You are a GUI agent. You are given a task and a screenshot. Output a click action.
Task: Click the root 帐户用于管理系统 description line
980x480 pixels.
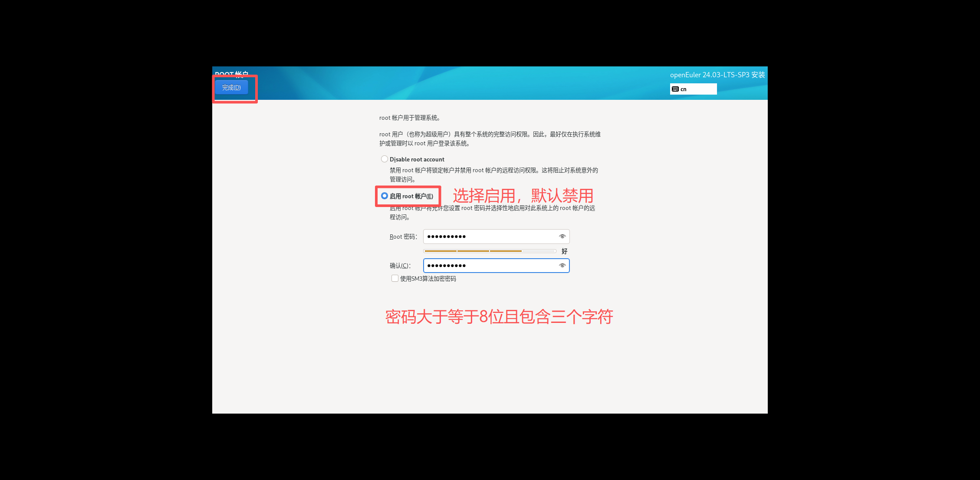point(411,118)
